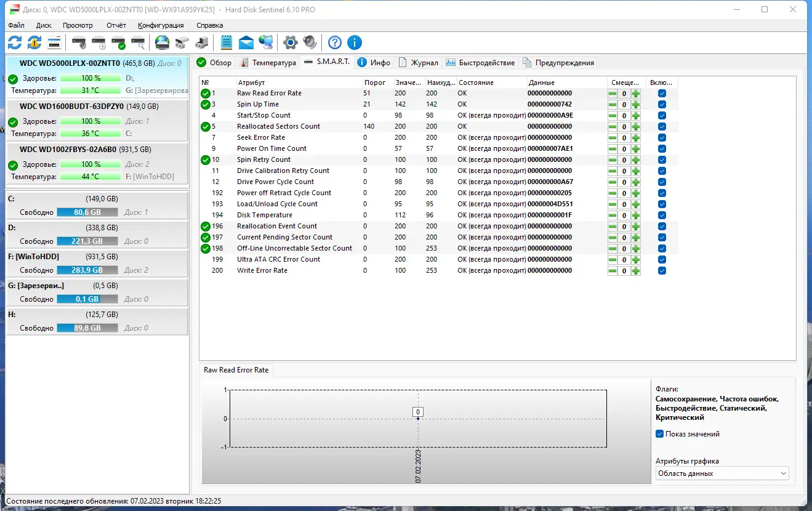The width and height of the screenshot is (812, 511).
Task: Click the refresh icon with warning triangle
Action: (34, 42)
